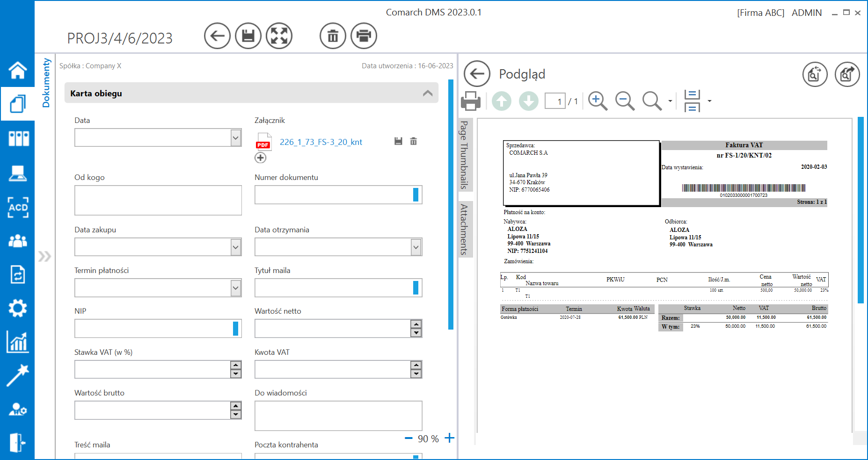Open the Data date dropdown
The image size is (868, 460).
236,138
